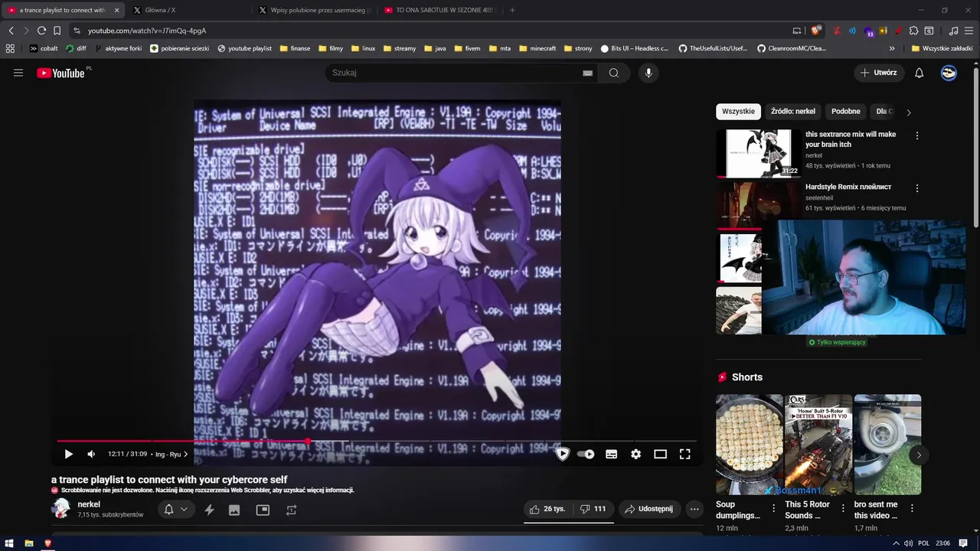Viewport: 980px width, 551px height.
Task: Reload the page
Action: (41, 31)
